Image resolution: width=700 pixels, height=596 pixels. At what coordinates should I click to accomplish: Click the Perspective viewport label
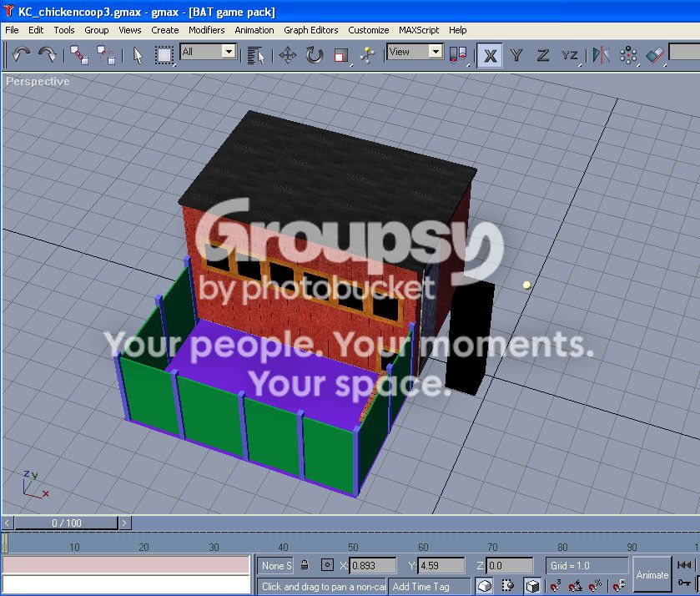[38, 81]
